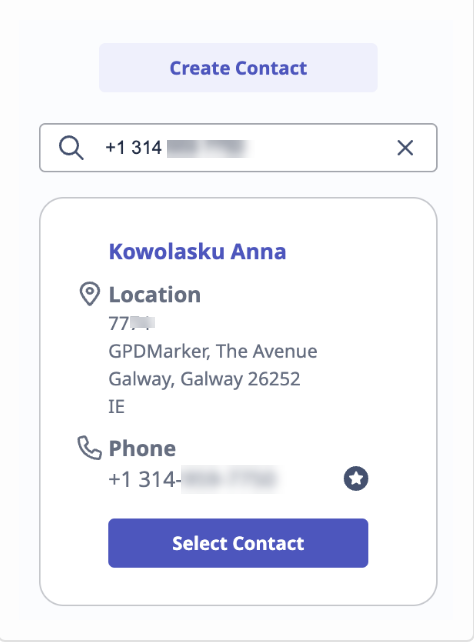Open the Kowolasku Anna contact name link
The image size is (474, 644).
pyautogui.click(x=197, y=251)
